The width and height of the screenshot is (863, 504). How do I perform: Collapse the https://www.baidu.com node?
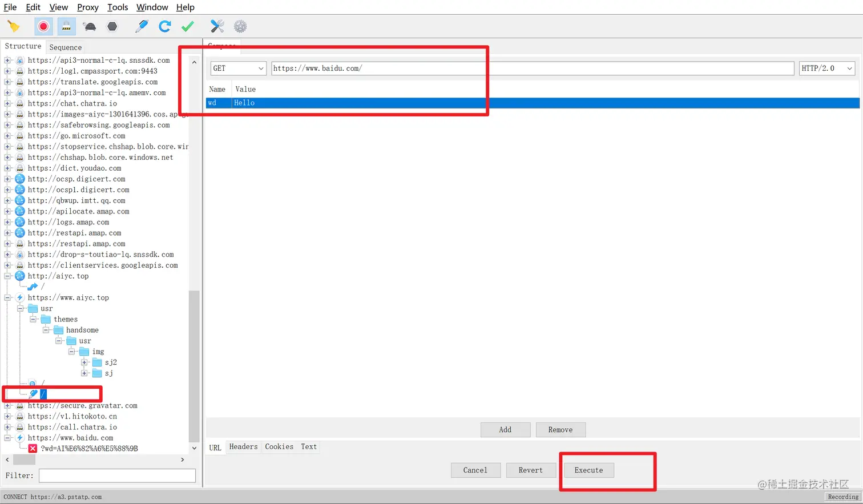pos(7,438)
